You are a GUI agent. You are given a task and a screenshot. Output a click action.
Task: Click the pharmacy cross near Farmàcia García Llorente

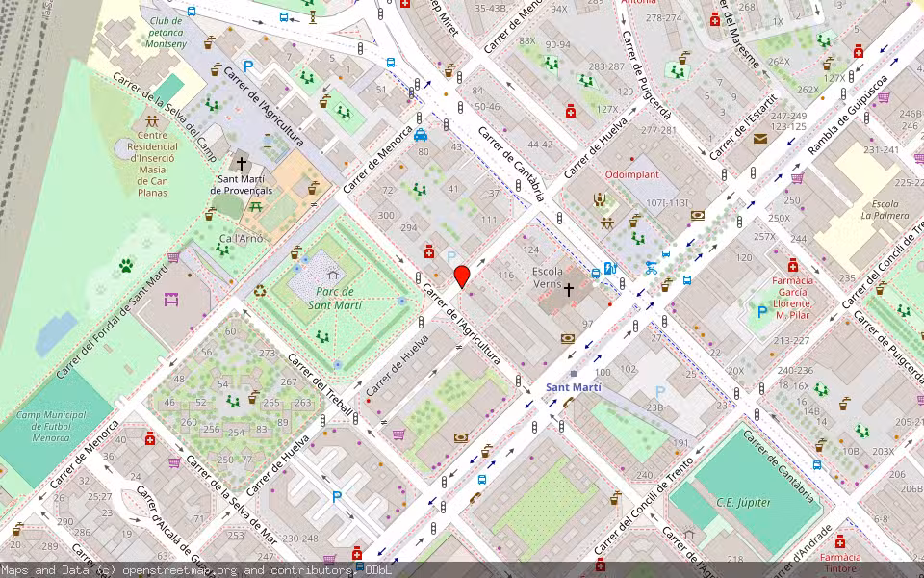coord(792,262)
